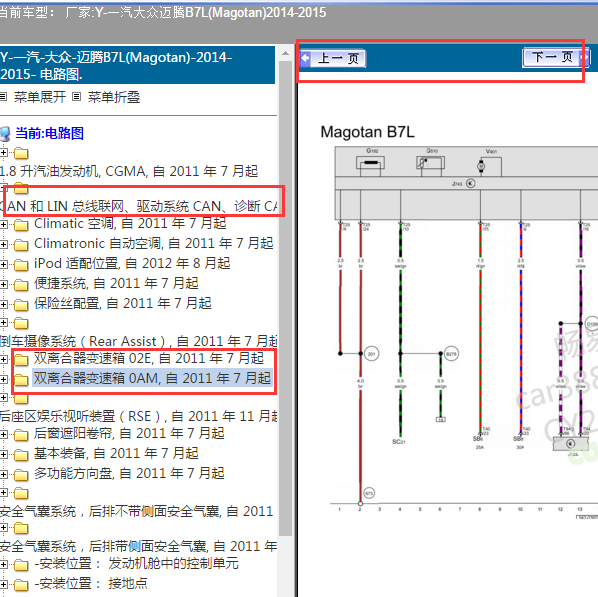Viewport: 598px width, 597px height.
Task: Open 基本装备, 自 2011 年 7 月起
Action: point(116,453)
